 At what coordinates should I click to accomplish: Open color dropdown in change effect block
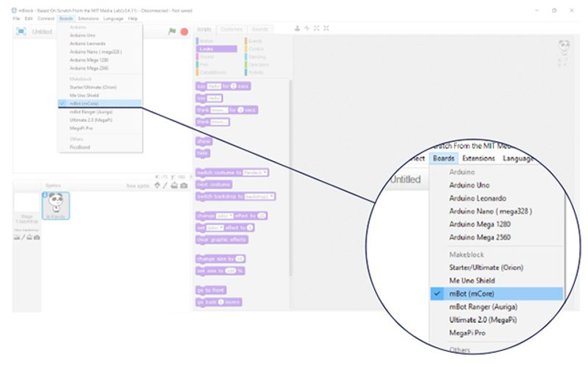(225, 215)
